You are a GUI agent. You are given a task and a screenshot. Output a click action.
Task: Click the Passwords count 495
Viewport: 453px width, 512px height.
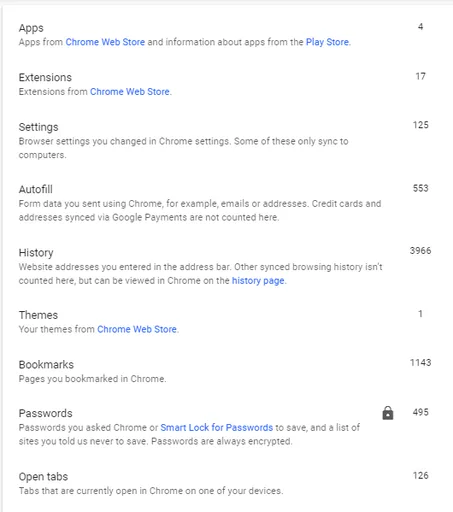pyautogui.click(x=421, y=412)
